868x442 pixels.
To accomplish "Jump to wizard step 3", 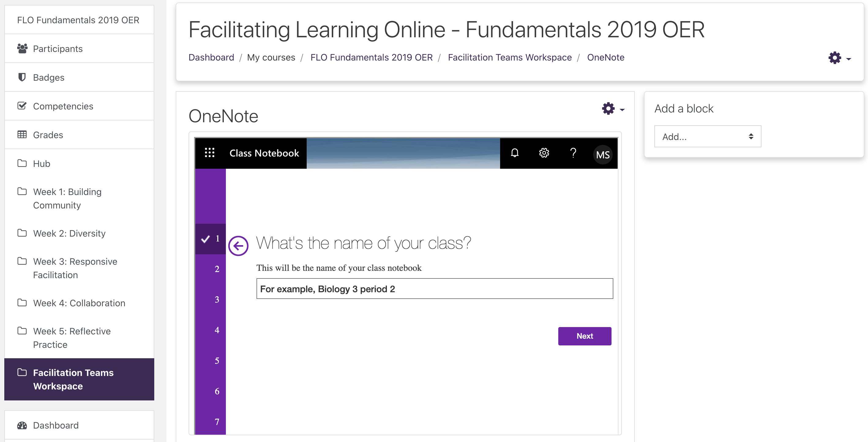I will coord(217,299).
